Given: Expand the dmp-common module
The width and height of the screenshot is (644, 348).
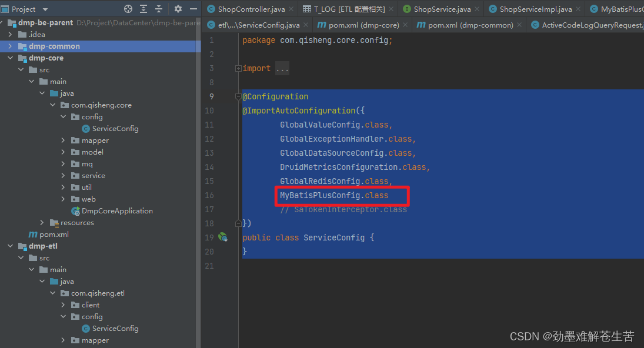Looking at the screenshot, I should [10, 46].
